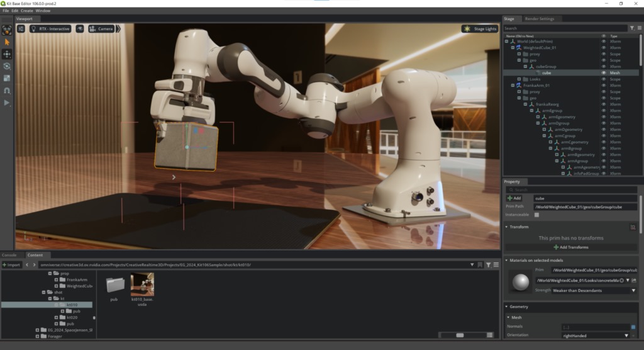Image resolution: width=644 pixels, height=350 pixels.
Task: Adjust the content thumbnail size slider
Action: (x=460, y=335)
